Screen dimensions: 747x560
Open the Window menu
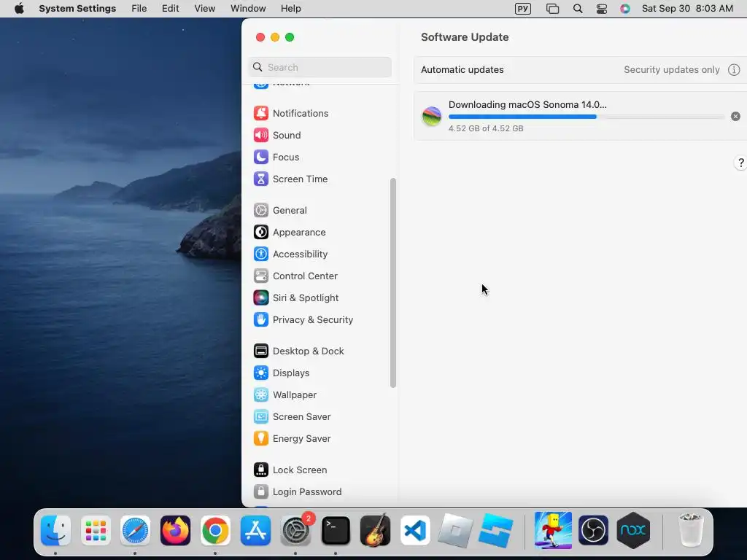click(x=248, y=9)
